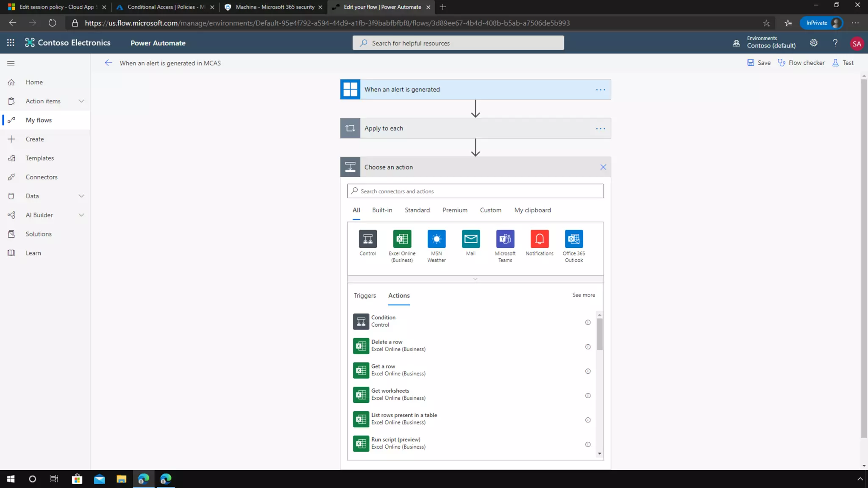The width and height of the screenshot is (868, 488).
Task: Click the See more link
Action: pyautogui.click(x=584, y=295)
